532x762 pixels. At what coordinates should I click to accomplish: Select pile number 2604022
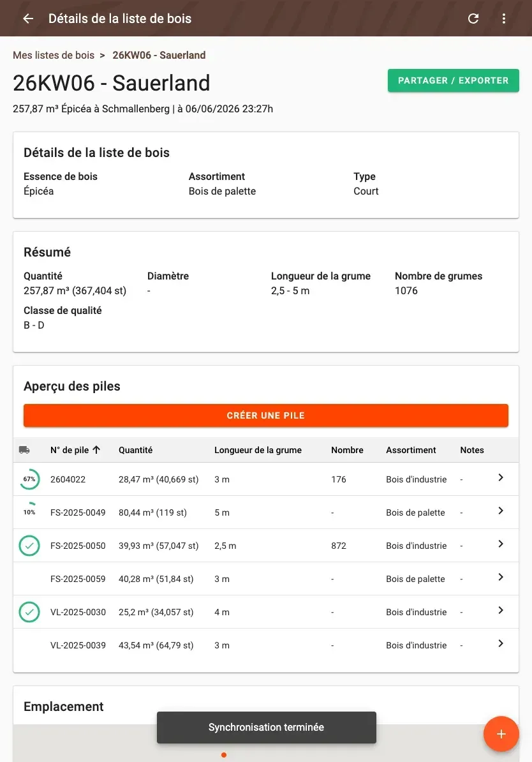(x=68, y=479)
